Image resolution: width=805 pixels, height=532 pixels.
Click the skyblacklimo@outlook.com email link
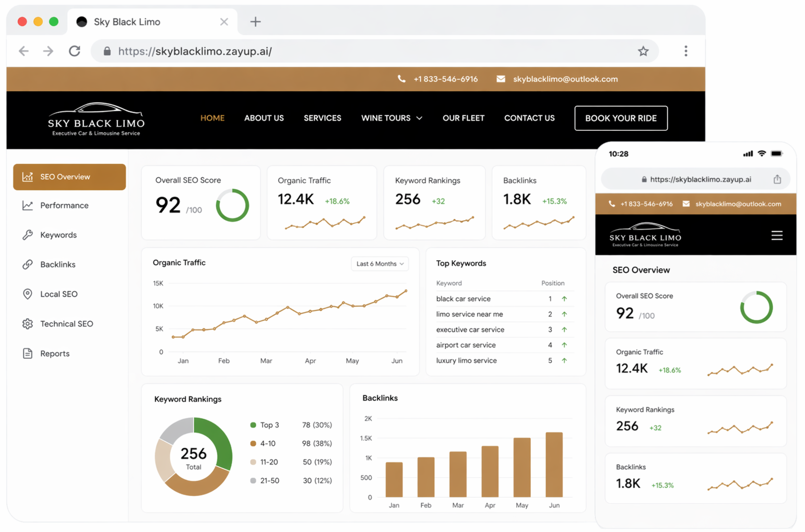(565, 79)
